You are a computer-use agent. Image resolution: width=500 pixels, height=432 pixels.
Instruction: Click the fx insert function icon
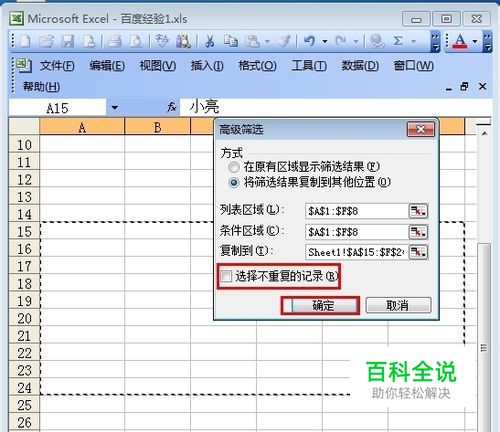click(x=172, y=107)
